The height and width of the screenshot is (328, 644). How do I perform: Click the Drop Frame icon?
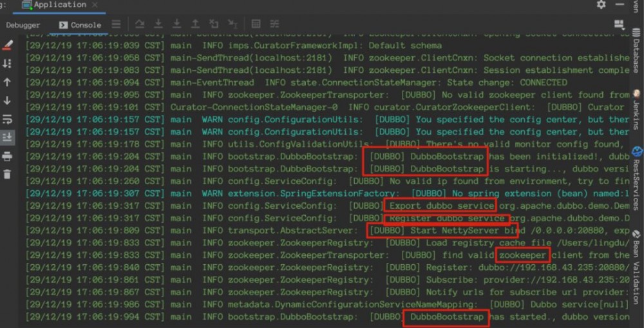(x=214, y=24)
